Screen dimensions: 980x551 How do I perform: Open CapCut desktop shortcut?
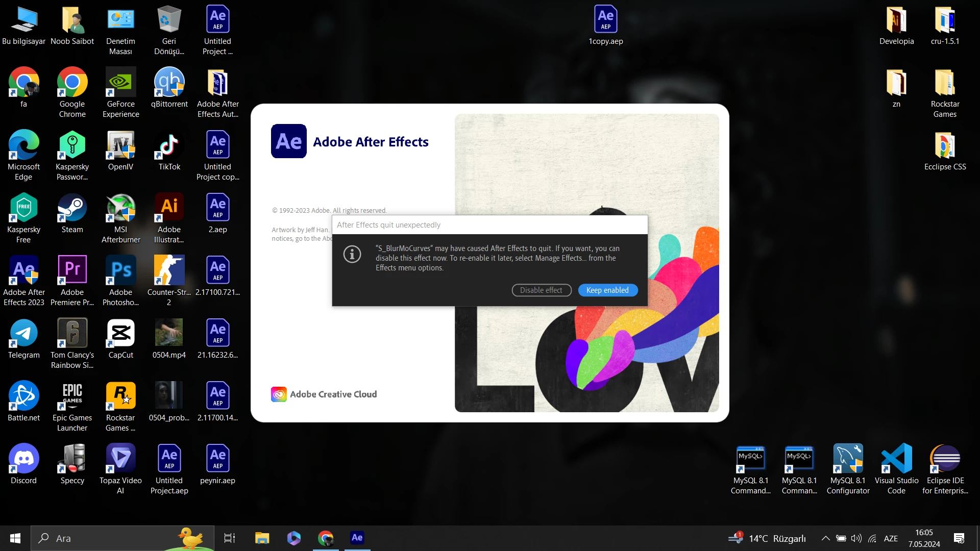click(x=120, y=334)
